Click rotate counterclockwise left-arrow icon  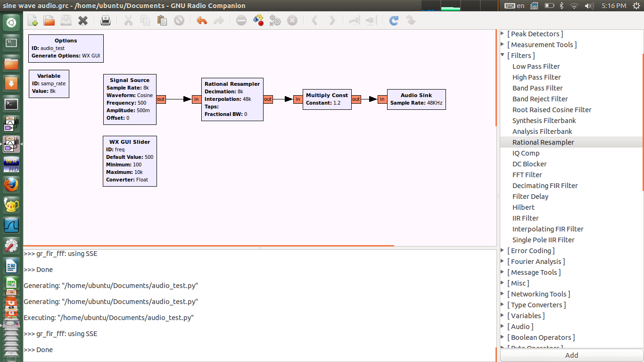315,21
